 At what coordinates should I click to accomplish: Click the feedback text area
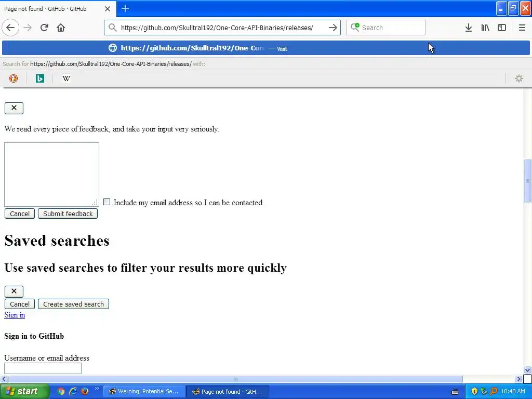[51, 175]
